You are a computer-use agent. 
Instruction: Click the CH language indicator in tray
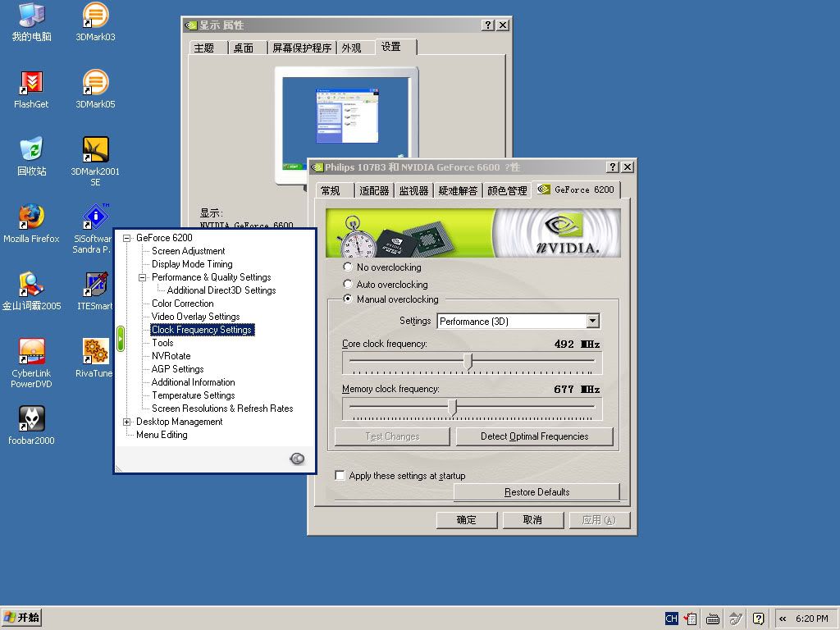point(671,619)
